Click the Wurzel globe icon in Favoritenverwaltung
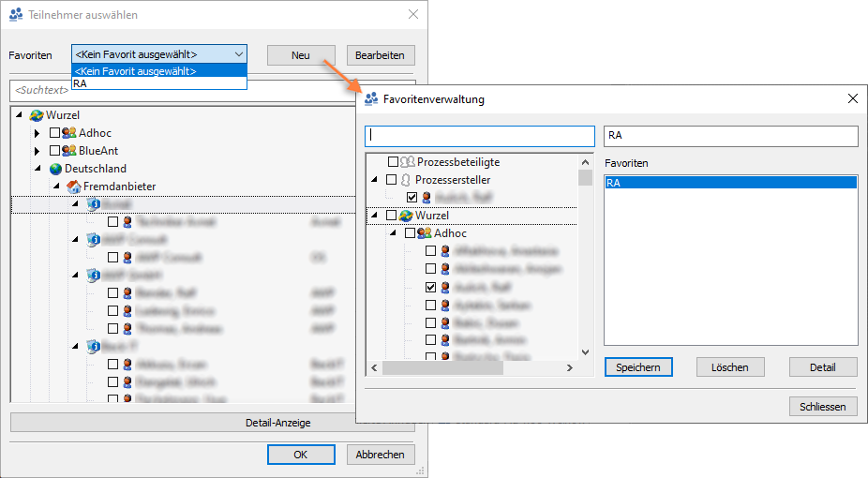The height and width of the screenshot is (478, 868). pos(406,216)
